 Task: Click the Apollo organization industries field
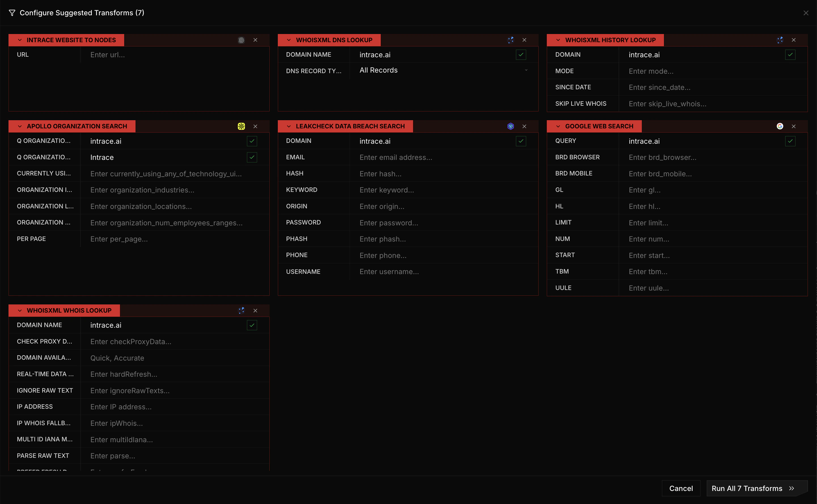[175, 190]
